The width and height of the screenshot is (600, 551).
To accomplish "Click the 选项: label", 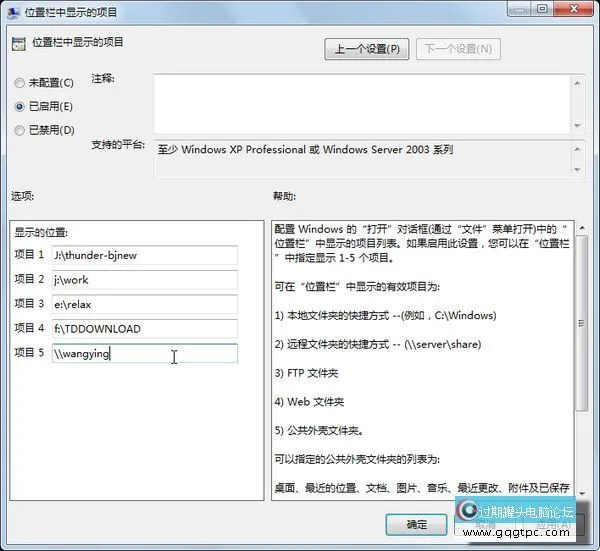I will click(22, 196).
